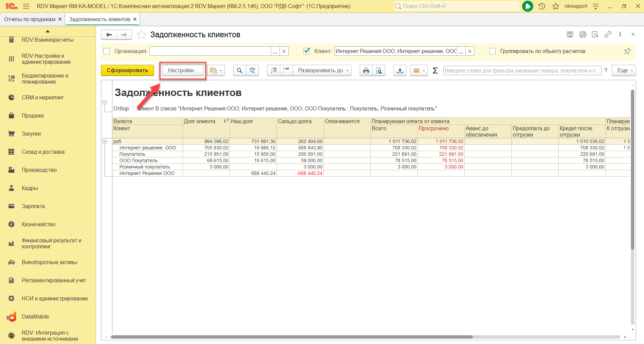Uncheck the Клиент filter checkbox

(x=306, y=51)
